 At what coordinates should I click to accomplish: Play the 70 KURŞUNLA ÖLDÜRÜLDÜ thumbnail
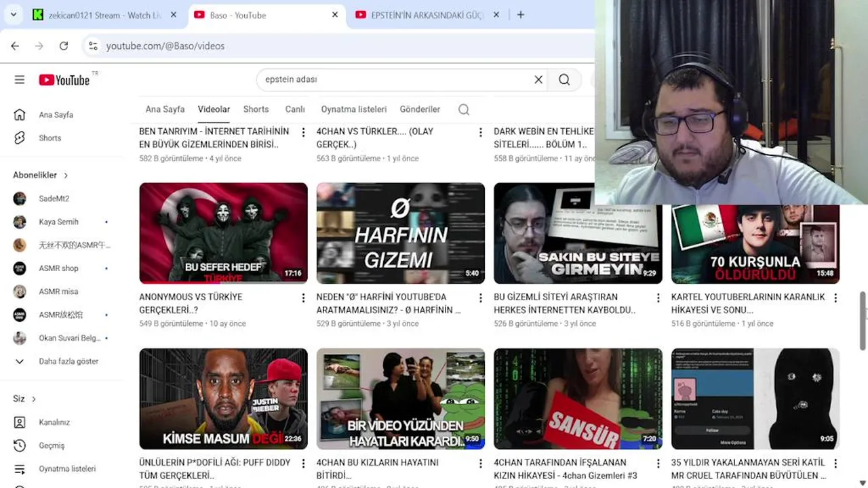coord(755,244)
